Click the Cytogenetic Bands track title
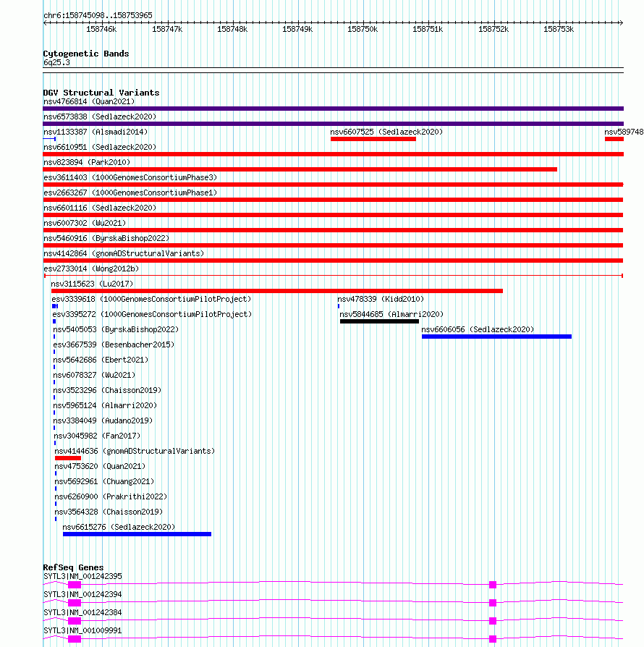The height and width of the screenshot is (647, 644). [x=86, y=54]
